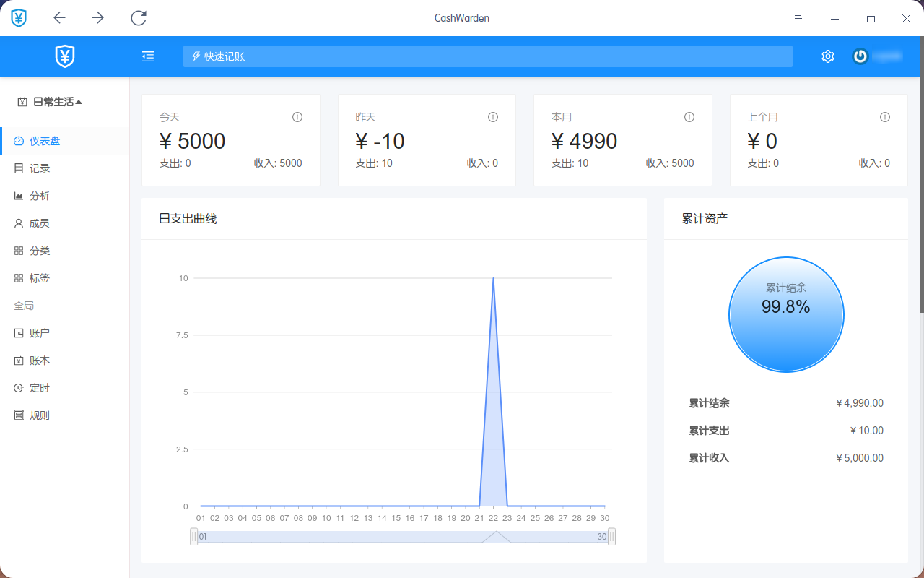Select 成员 in the sidebar
The width and height of the screenshot is (924, 578).
pyautogui.click(x=40, y=223)
